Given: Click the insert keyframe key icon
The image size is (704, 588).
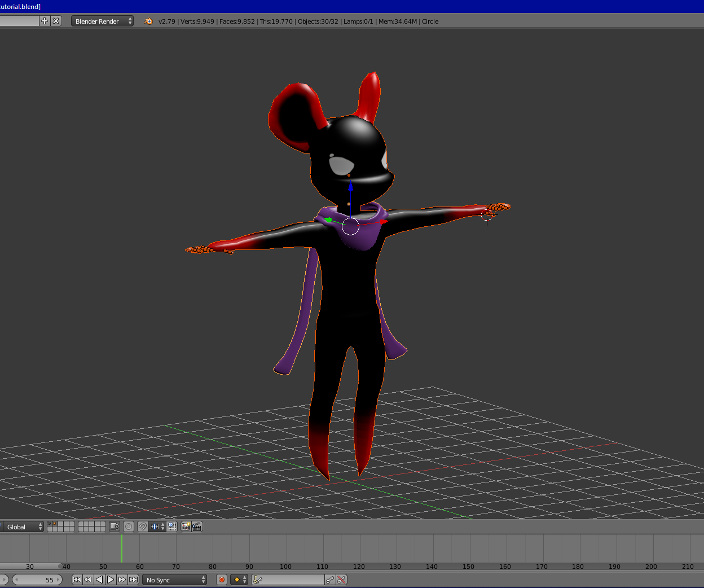Looking at the screenshot, I should coord(330,580).
